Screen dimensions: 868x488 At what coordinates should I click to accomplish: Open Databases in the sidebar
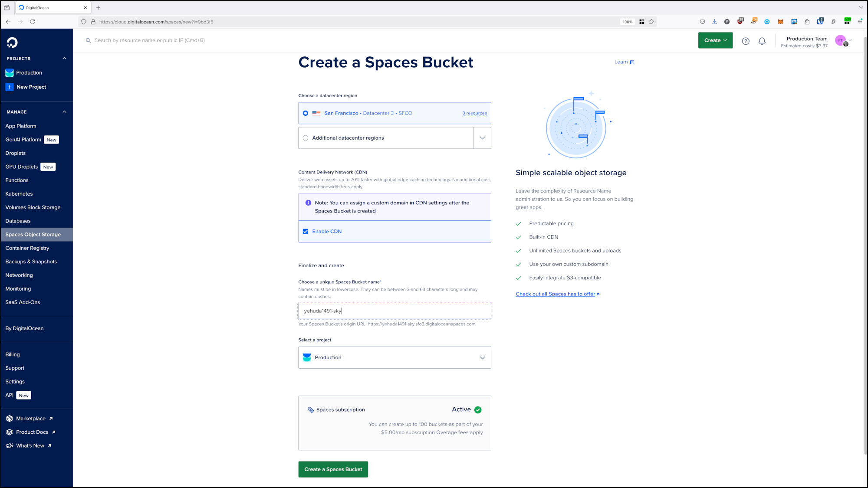tap(18, 221)
